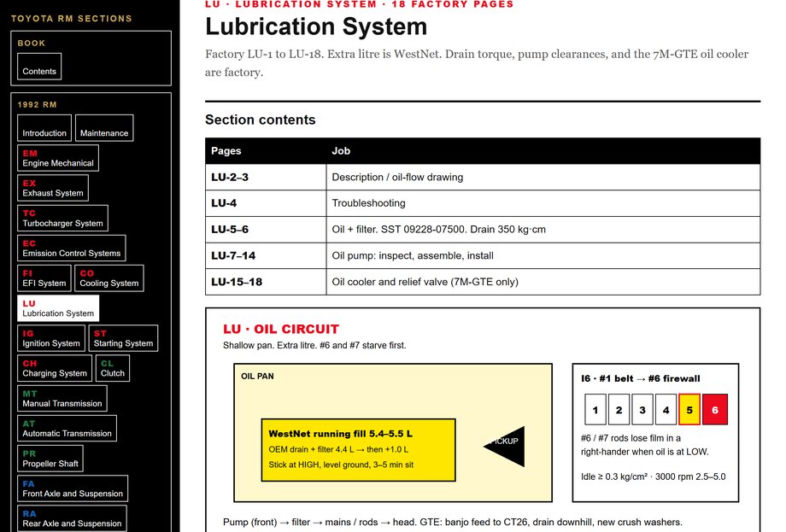
Task: Click cylinder 1 box in I6 diagram
Action: pos(595,410)
